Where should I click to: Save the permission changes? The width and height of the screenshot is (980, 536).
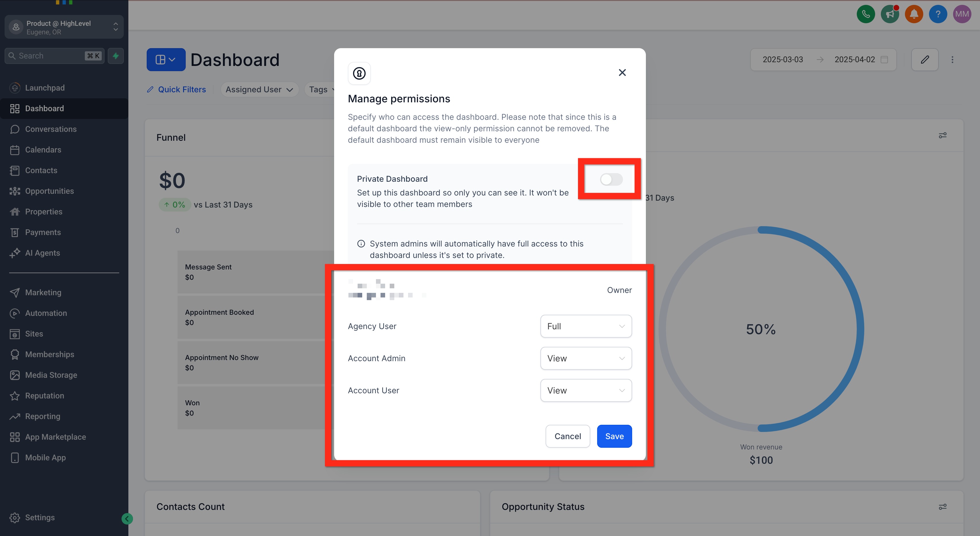pyautogui.click(x=614, y=436)
